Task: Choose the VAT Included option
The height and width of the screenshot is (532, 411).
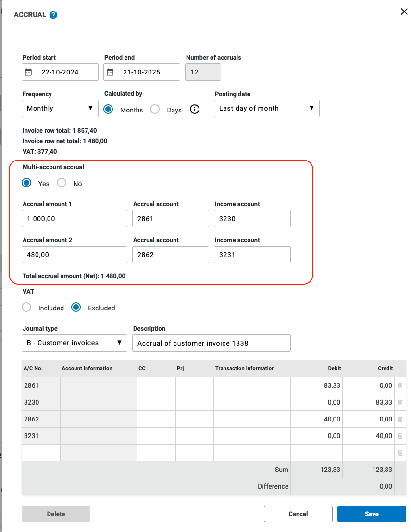Action: (x=27, y=308)
